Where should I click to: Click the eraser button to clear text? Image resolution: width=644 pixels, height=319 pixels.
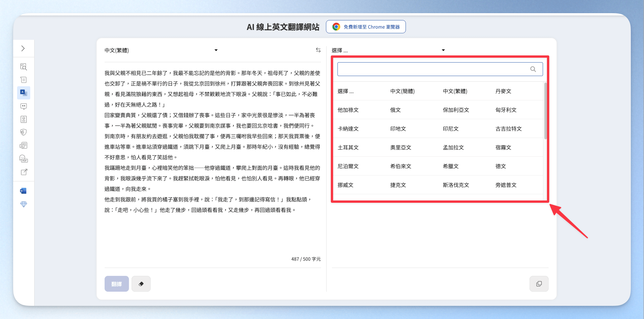141,284
